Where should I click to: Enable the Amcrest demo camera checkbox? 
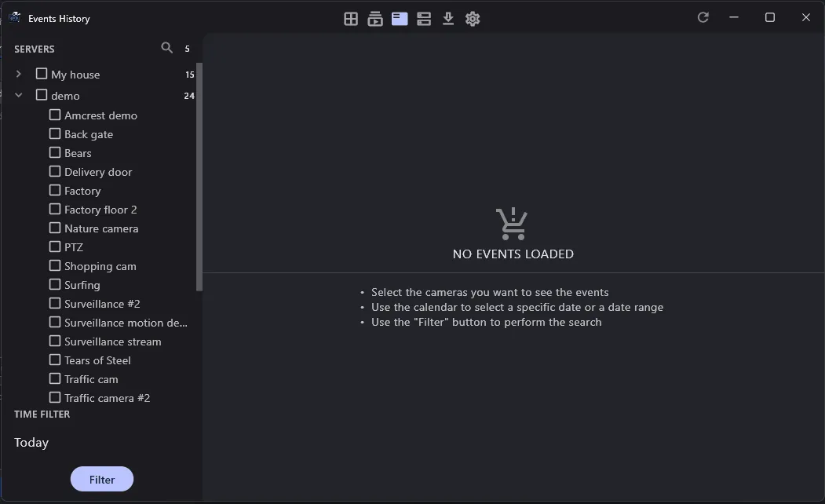[55, 115]
